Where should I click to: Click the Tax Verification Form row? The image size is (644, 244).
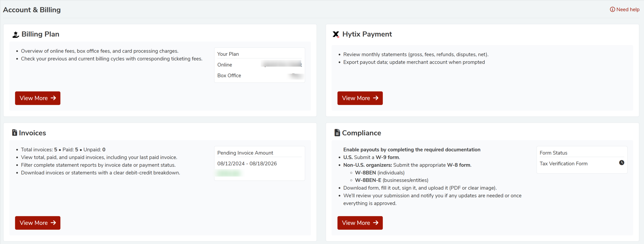click(563, 163)
